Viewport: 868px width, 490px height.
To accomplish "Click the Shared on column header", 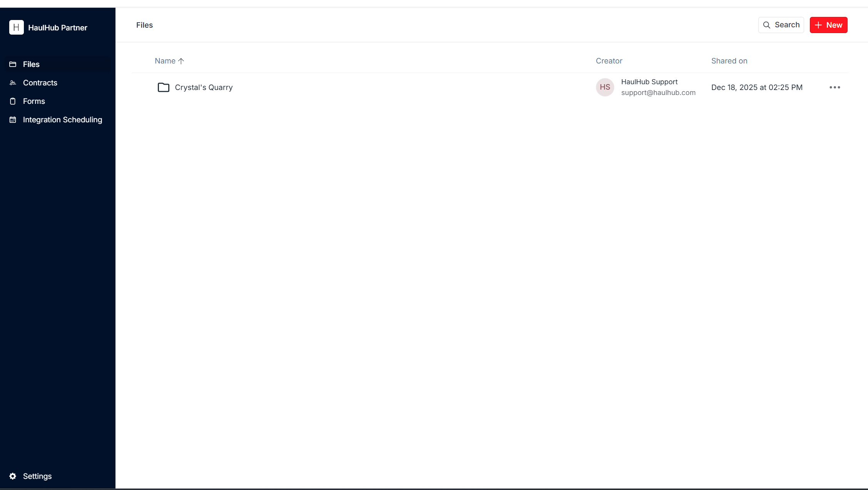I will (729, 61).
